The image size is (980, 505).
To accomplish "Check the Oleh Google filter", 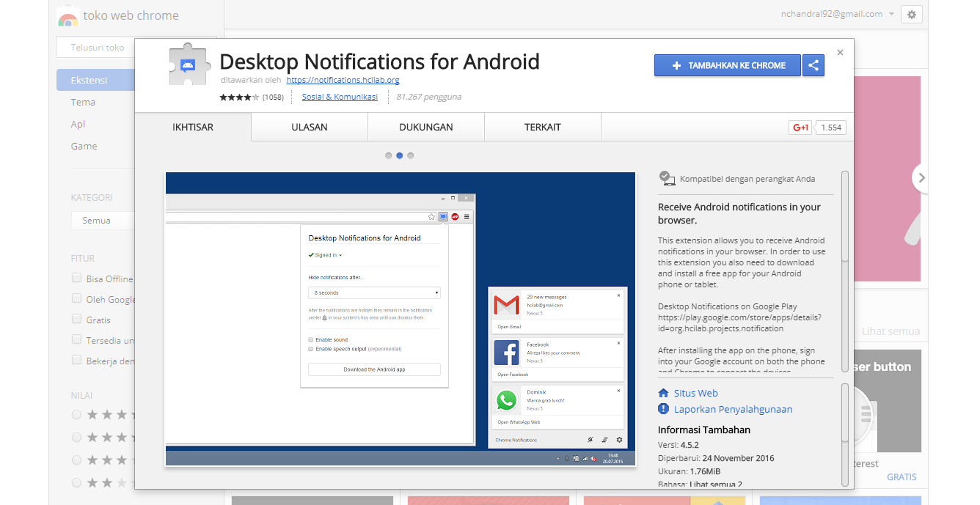I will [76, 299].
